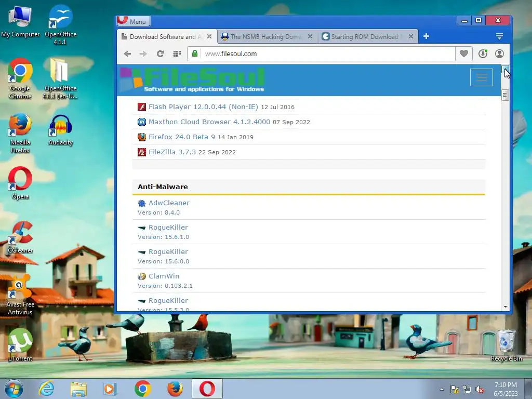532x399 pixels.
Task: Open My Computer desktop icon
Action: [20, 22]
